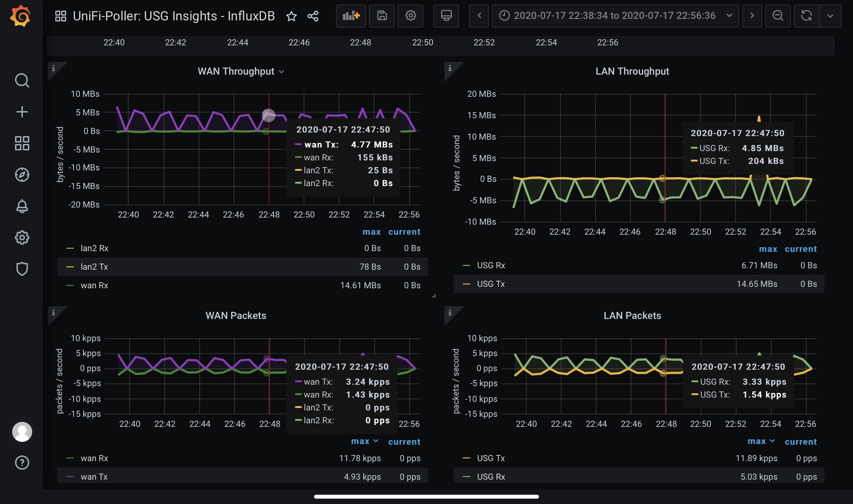The image size is (853, 504).
Task: Enable TV cycle view mode
Action: (446, 16)
